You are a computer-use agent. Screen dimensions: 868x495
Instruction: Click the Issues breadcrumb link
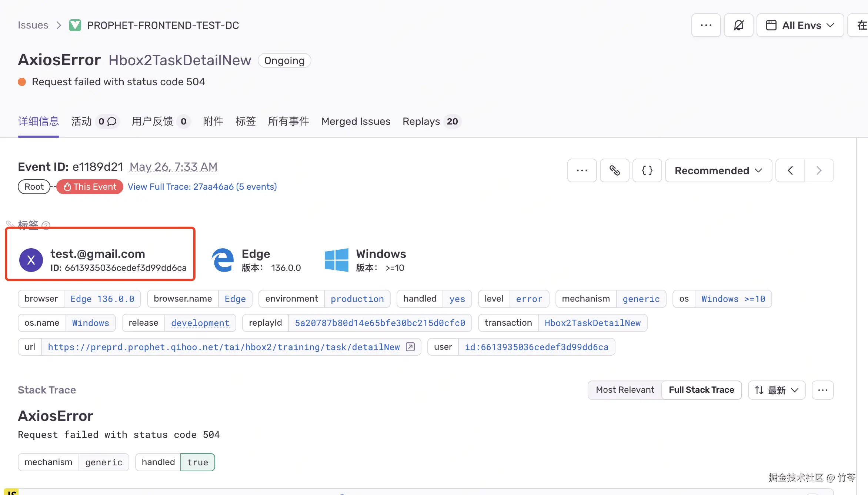pyautogui.click(x=33, y=25)
